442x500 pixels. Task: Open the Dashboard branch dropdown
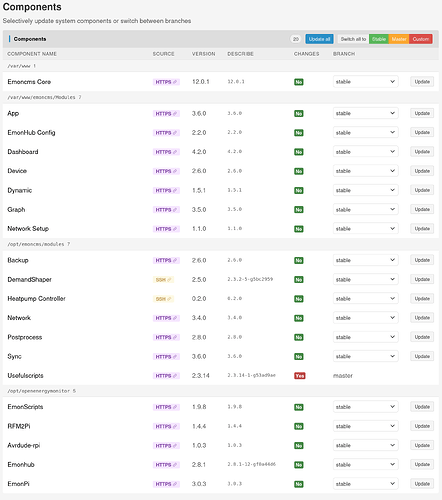pyautogui.click(x=365, y=152)
